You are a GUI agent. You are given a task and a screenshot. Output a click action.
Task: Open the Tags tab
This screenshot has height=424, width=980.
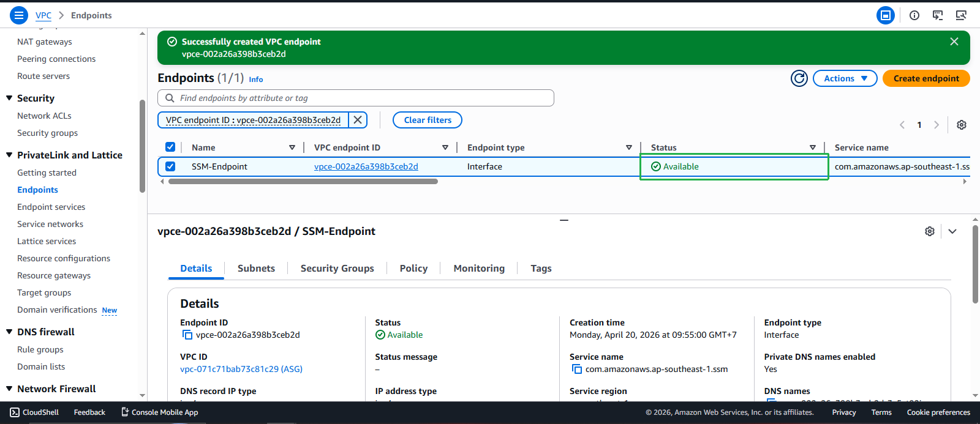[541, 268]
